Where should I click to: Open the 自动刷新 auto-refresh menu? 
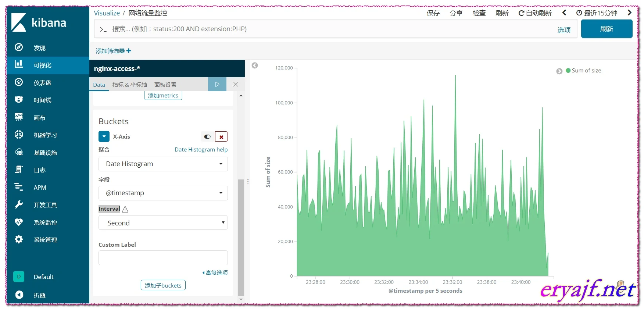pyautogui.click(x=535, y=13)
